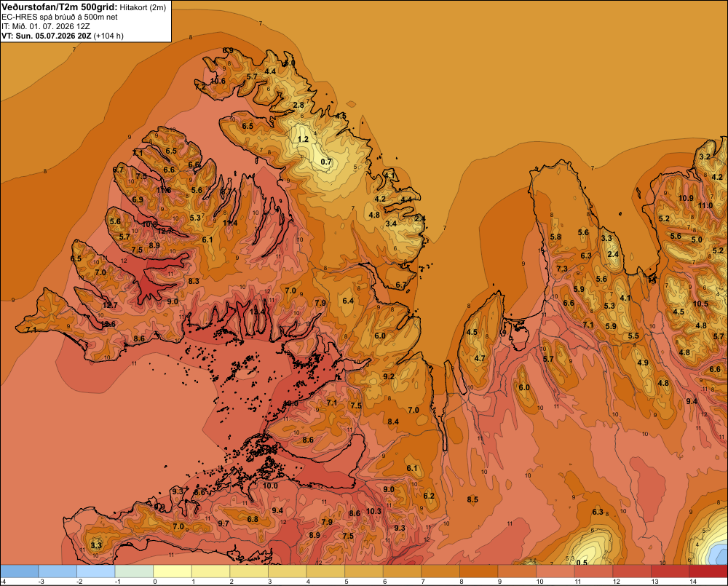Click the 10.5 temperature label

pos(700,304)
